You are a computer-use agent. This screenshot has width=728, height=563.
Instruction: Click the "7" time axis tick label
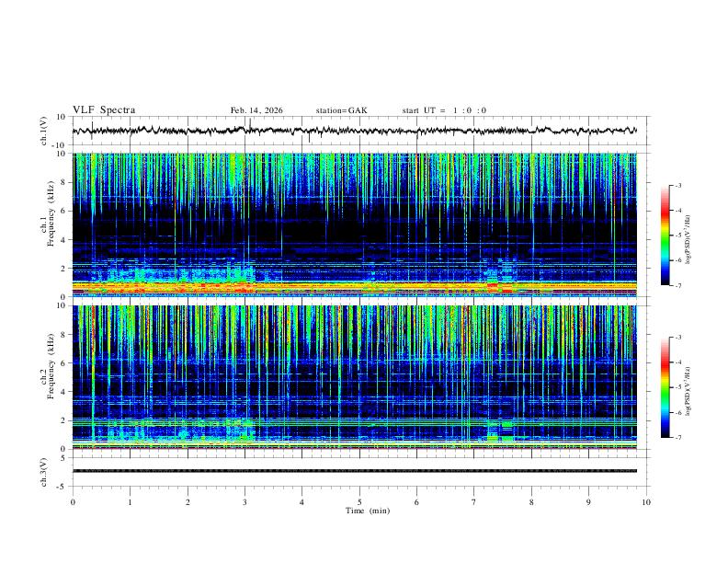coord(474,502)
